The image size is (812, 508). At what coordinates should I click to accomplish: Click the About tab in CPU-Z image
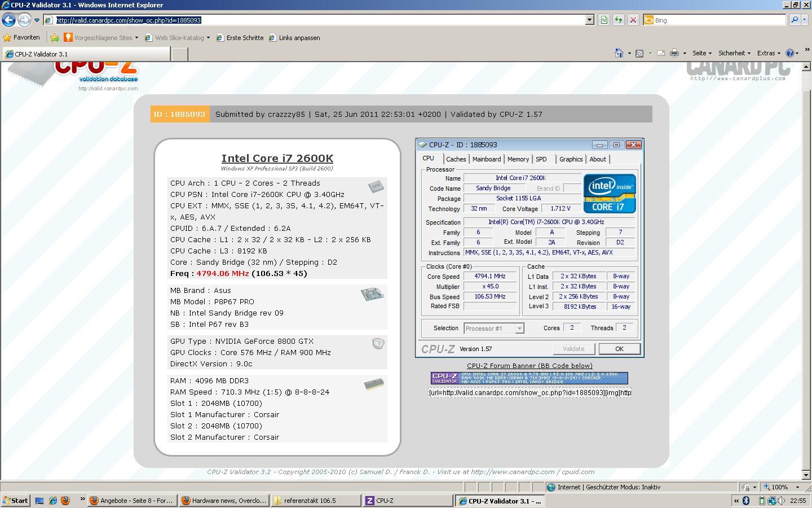point(598,159)
